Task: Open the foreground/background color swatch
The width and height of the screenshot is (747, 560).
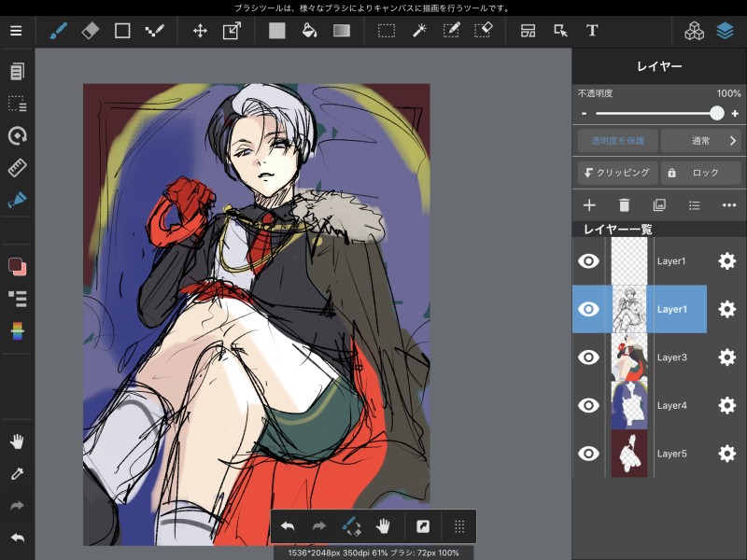Action: click(17, 267)
